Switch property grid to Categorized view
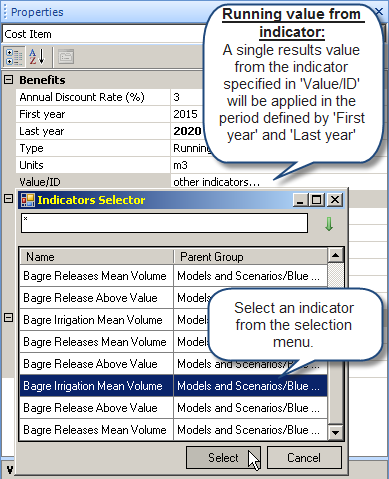The width and height of the screenshot is (389, 479). 14,57
